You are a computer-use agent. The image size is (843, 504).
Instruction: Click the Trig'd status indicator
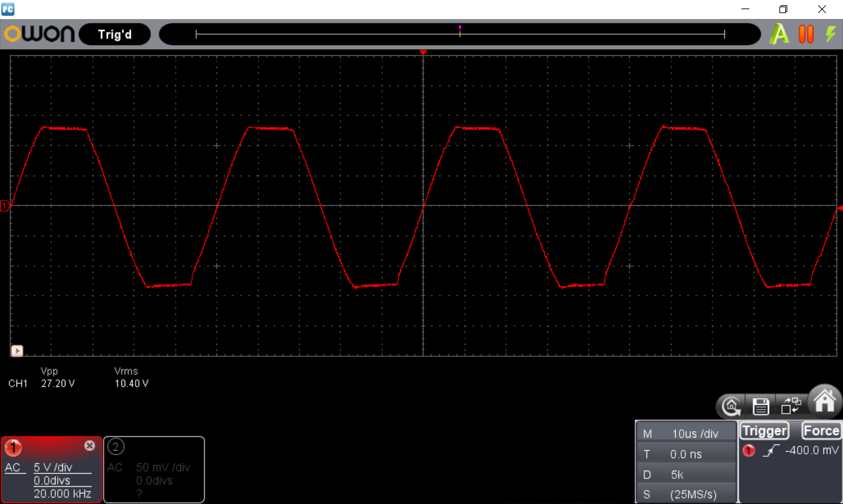[115, 34]
